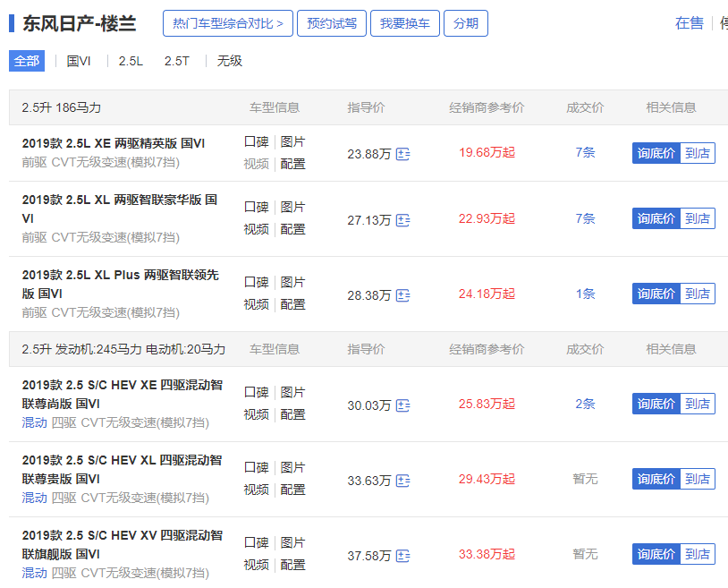Open price calculator icon beside 37.58万
This screenshot has height=588, width=728.
point(402,556)
